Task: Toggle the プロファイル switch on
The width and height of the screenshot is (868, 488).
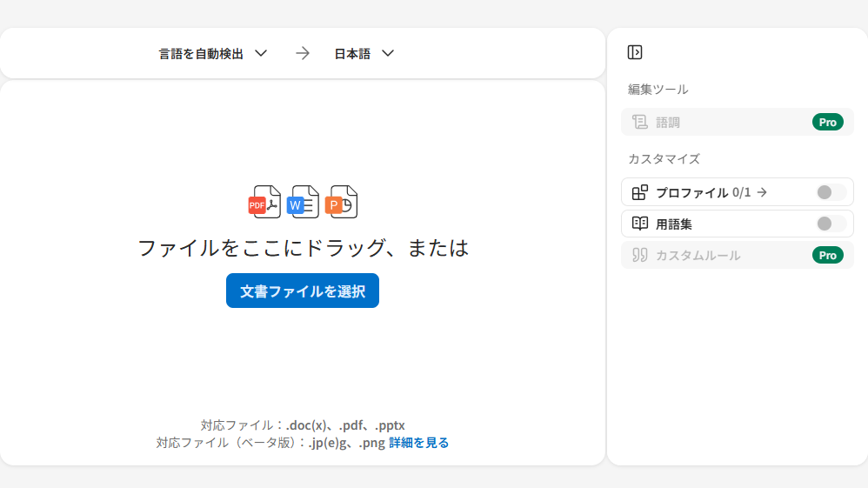Action: (x=831, y=192)
